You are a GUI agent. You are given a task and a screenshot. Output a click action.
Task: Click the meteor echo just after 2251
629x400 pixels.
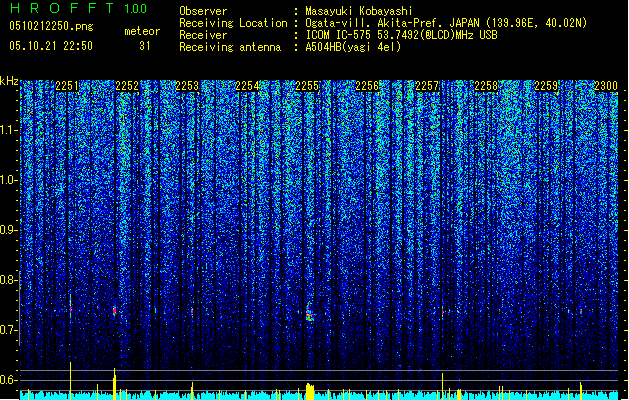(71, 309)
